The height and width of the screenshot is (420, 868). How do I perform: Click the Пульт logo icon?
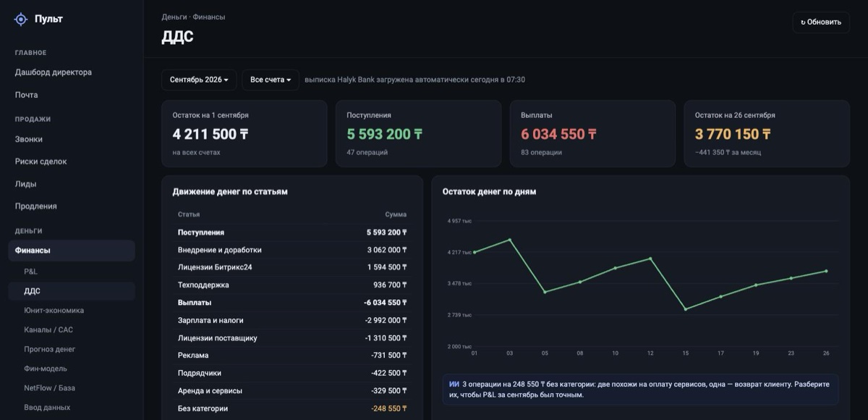click(x=21, y=20)
